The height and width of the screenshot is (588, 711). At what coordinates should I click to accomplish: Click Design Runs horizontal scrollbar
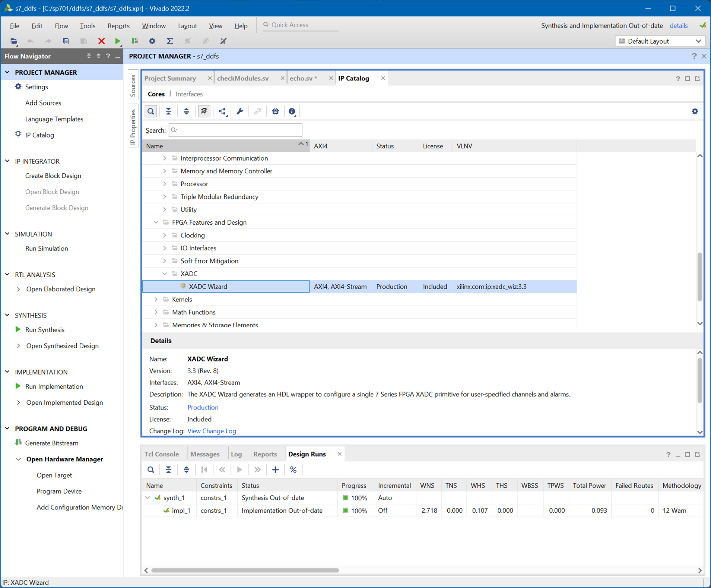(x=245, y=570)
